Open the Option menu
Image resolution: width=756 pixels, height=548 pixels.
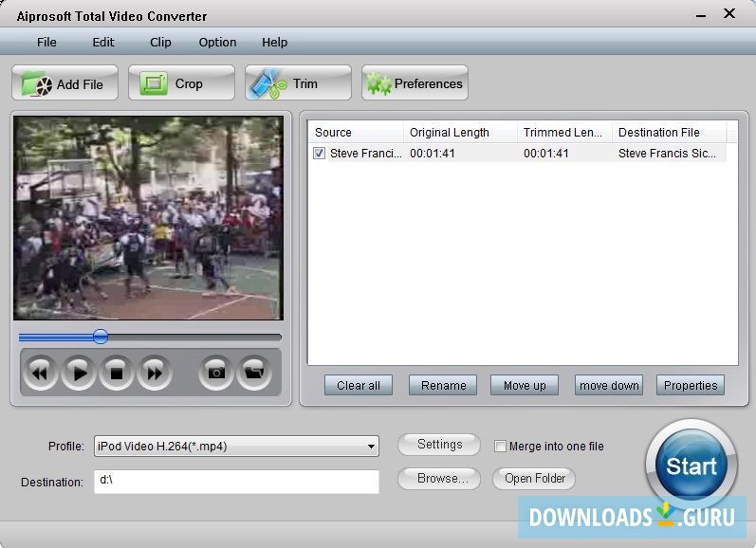pos(217,43)
